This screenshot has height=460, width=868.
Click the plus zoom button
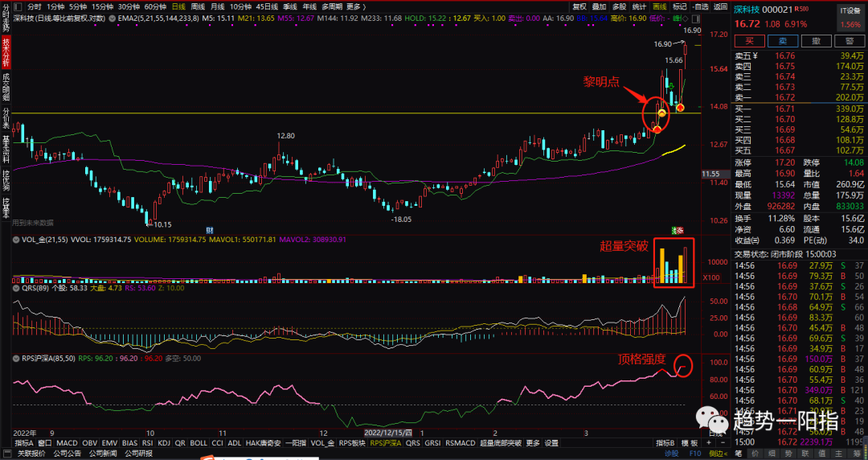[709, 443]
